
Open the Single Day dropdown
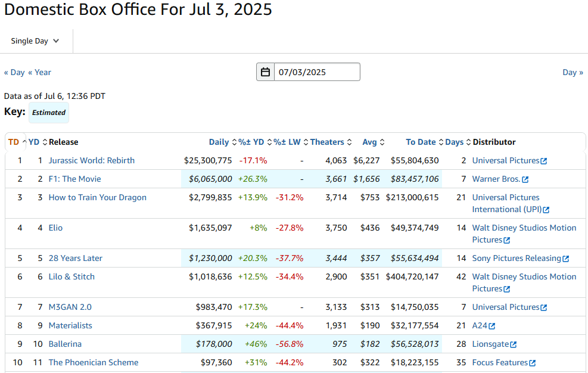coord(35,41)
